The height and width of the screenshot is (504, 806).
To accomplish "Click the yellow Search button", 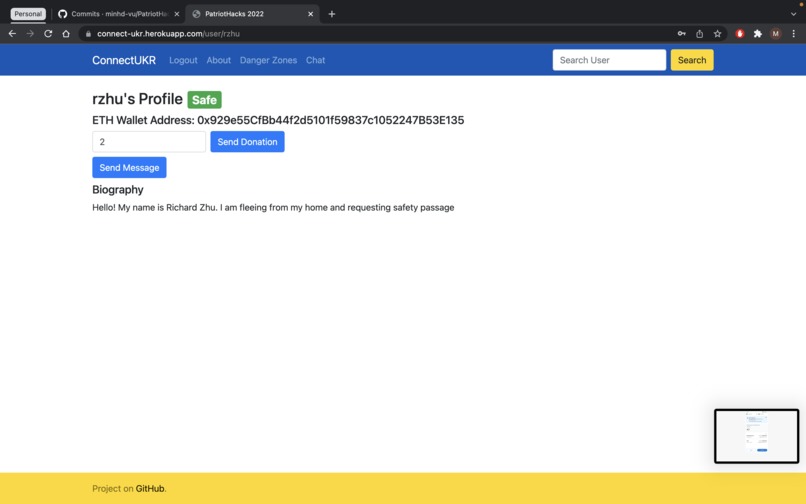I will [692, 60].
